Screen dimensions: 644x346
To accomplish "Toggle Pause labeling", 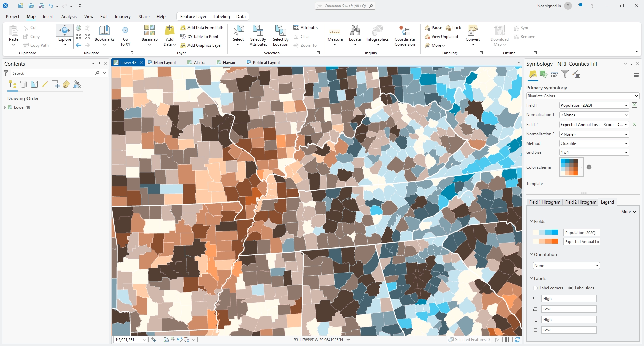I will point(433,28).
